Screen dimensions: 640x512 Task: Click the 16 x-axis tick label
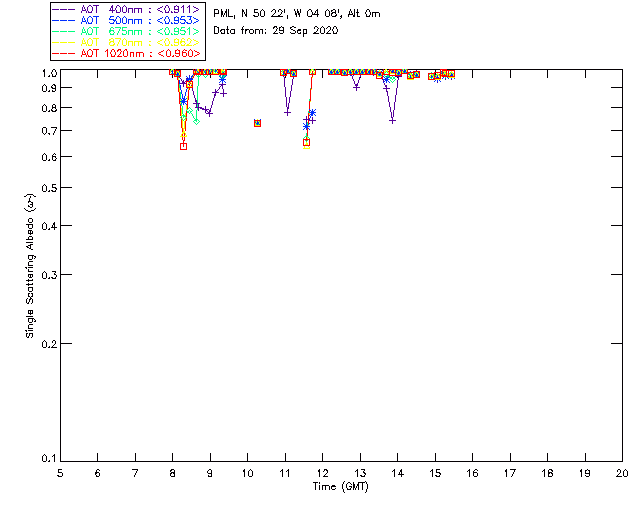coord(472,473)
